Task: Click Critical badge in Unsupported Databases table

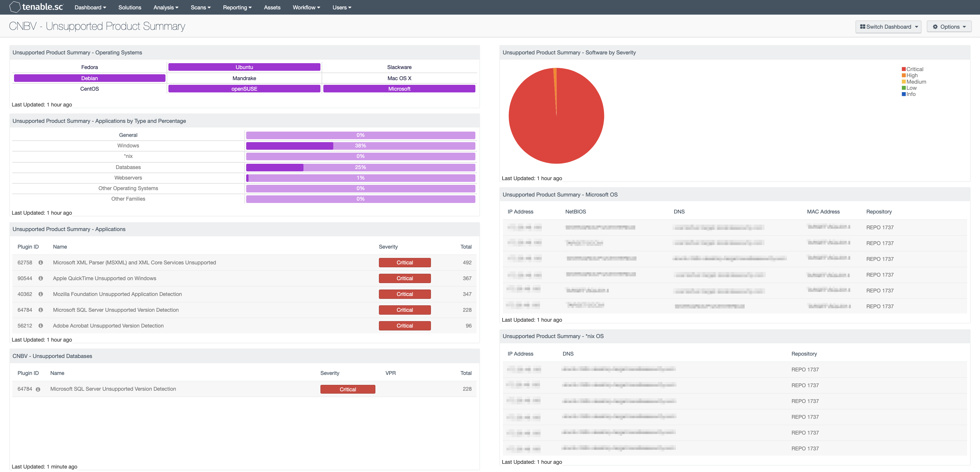Action: click(348, 390)
